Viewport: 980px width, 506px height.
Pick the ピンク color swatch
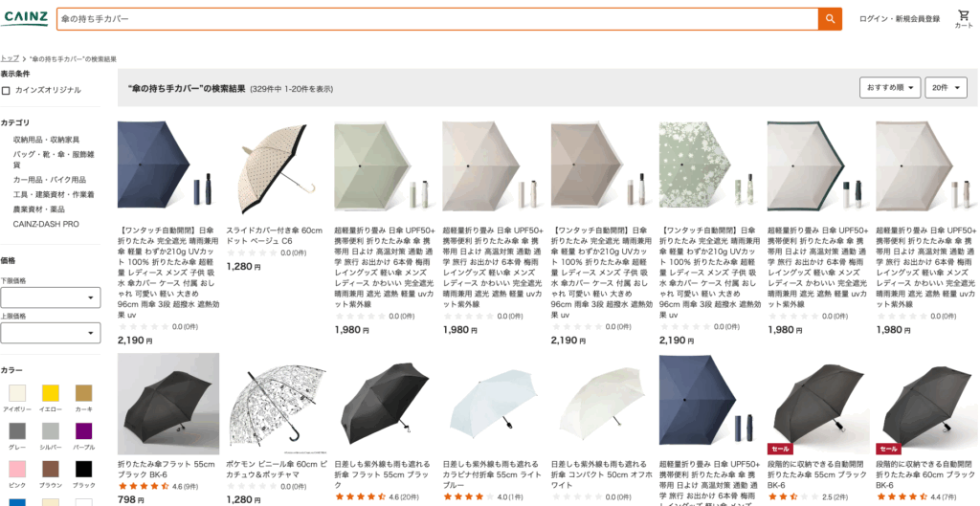coord(17,469)
